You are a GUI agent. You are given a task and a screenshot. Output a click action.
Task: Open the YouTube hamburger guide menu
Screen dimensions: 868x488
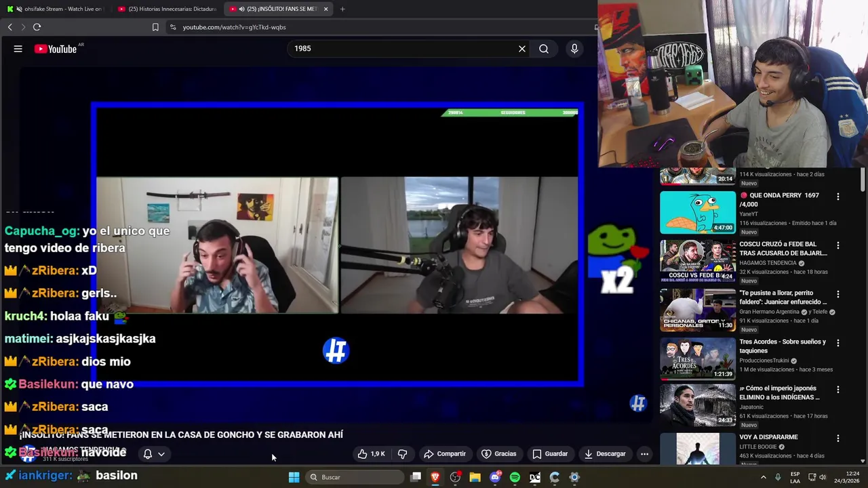[x=18, y=49]
